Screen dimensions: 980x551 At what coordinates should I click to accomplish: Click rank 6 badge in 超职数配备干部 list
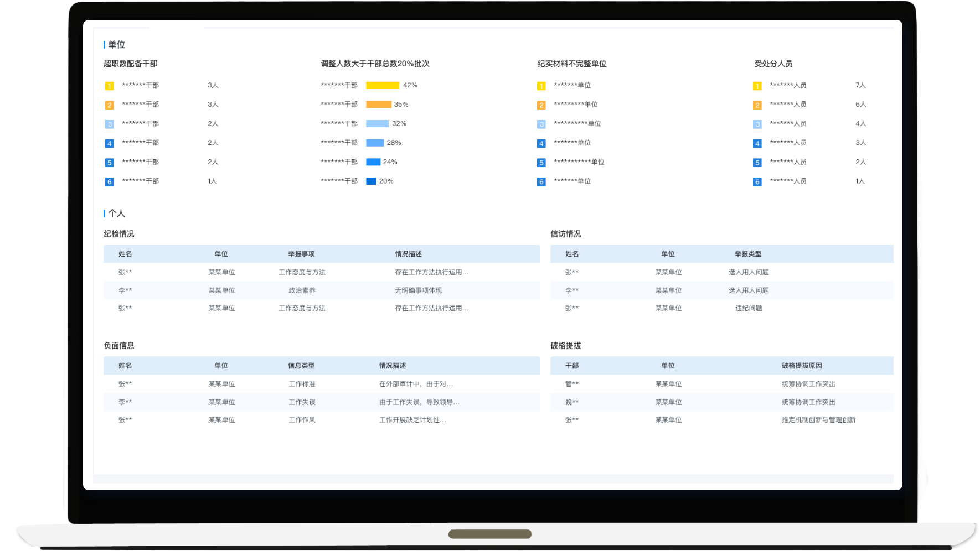(x=110, y=182)
